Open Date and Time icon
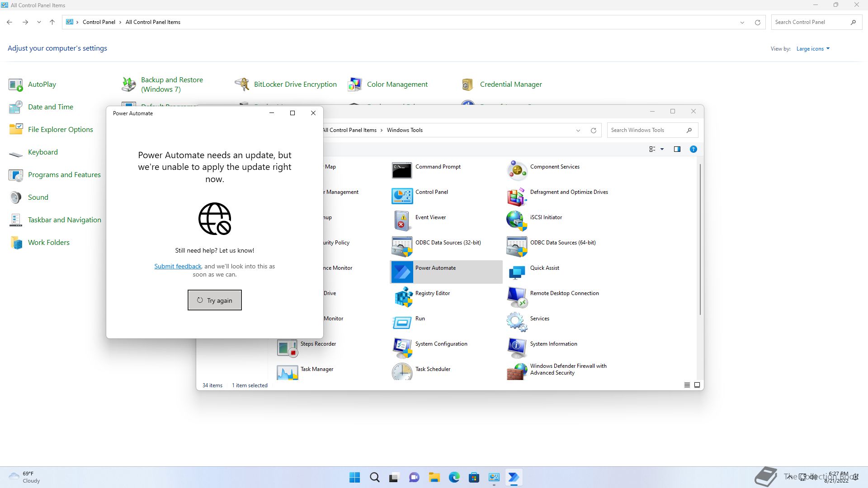This screenshot has width=868, height=488. [x=16, y=107]
